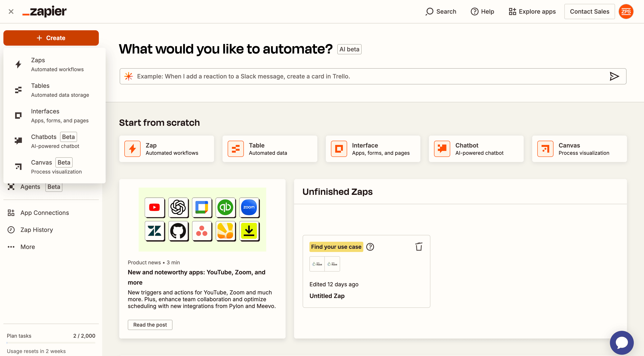Open the chat support bubble
The height and width of the screenshot is (356, 644).
[x=621, y=343]
